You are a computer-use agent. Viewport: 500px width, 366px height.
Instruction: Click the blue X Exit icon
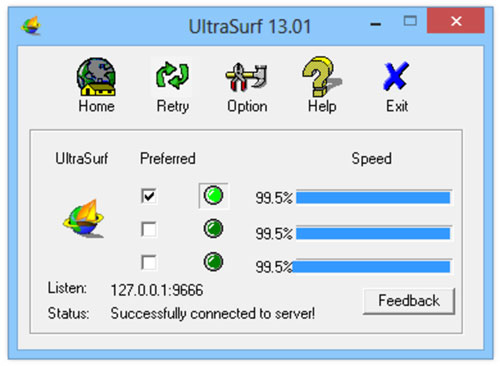396,76
